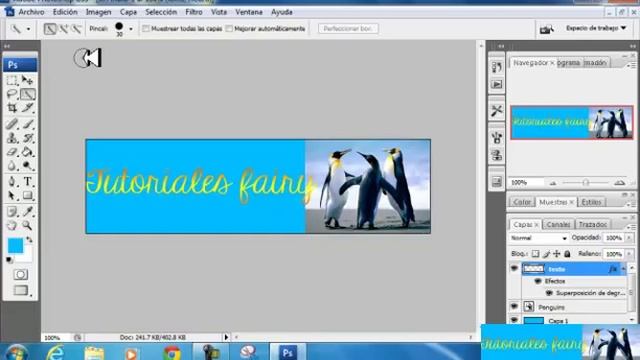
Task: Toggle Efectos visibility eye
Action: [538, 281]
